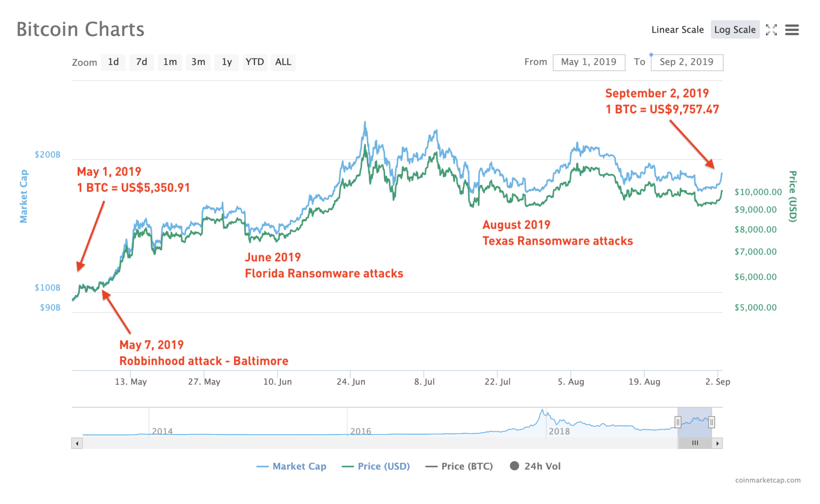
Task: Select YTD zoom range
Action: pyautogui.click(x=255, y=62)
